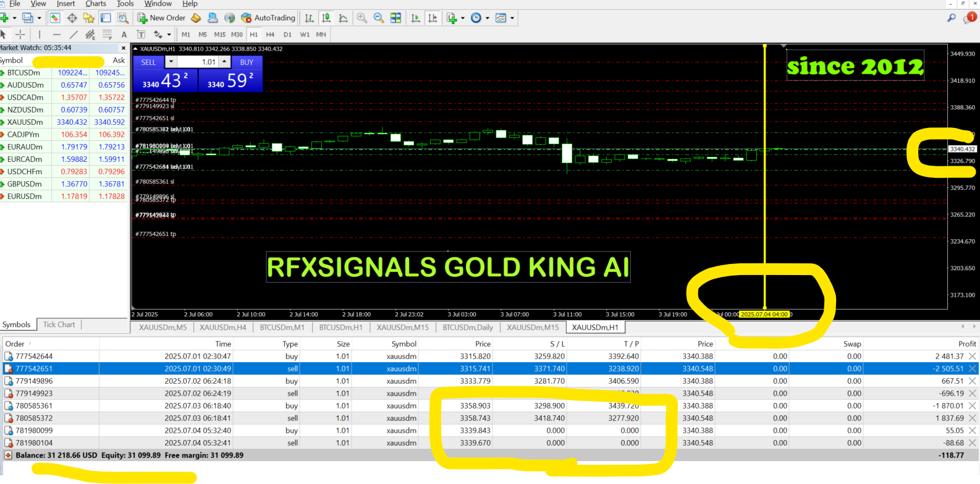
Task: Zoom out of the chart
Action: (x=379, y=18)
